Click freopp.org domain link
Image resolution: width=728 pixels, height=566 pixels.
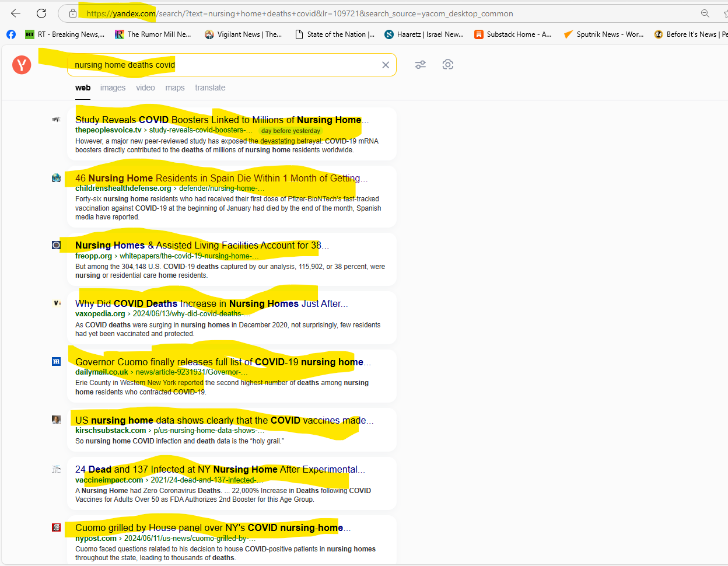pyautogui.click(x=93, y=256)
